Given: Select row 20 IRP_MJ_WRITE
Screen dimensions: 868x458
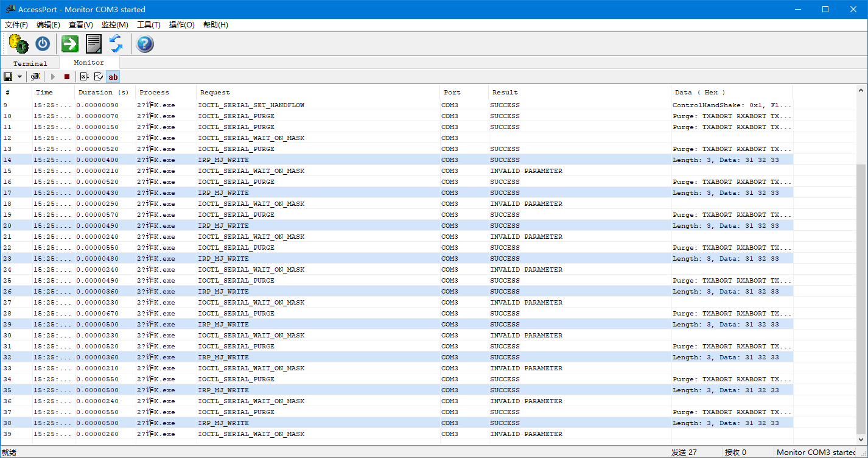Looking at the screenshot, I should tap(397, 226).
